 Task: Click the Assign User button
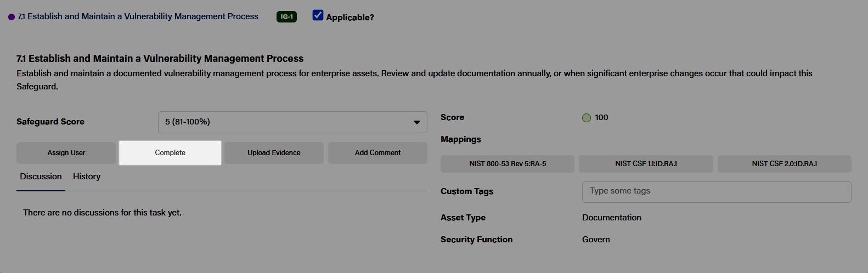[x=66, y=153]
